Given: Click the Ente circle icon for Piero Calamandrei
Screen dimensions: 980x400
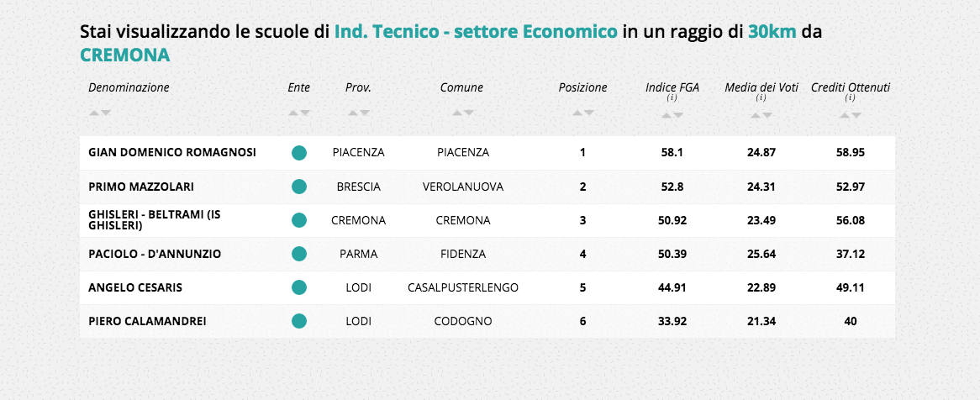Looking at the screenshot, I should point(298,321).
